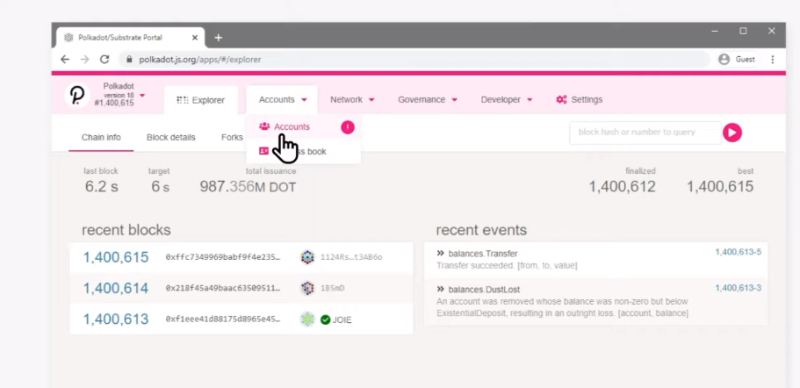The width and height of the screenshot is (800, 388).
Task: Click the Polkadot logo icon
Action: coord(77,95)
